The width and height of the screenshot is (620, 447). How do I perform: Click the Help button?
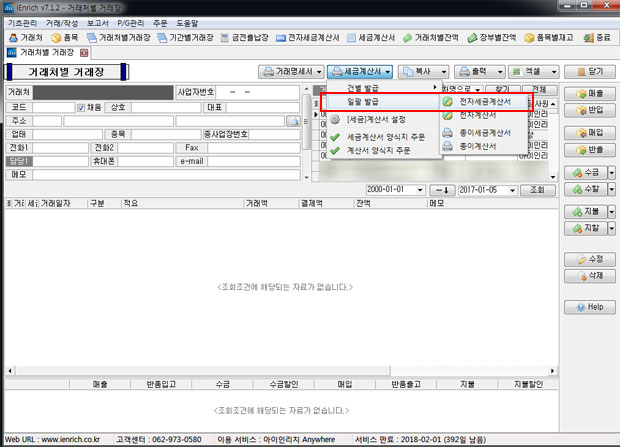coord(588,307)
